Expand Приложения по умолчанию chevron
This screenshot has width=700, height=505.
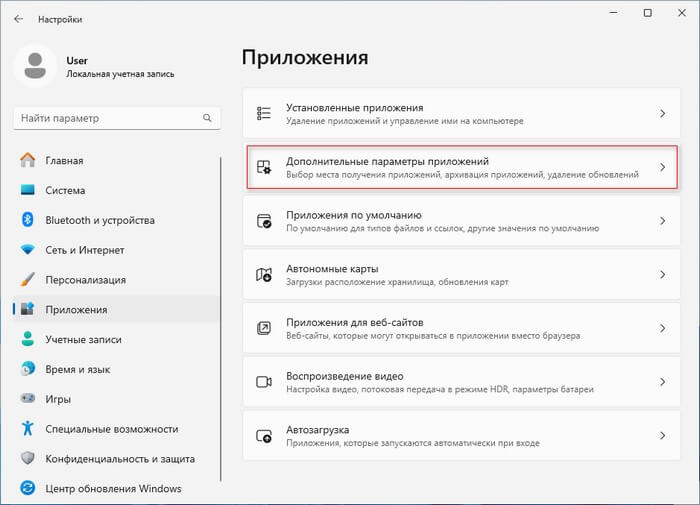pyautogui.click(x=662, y=221)
